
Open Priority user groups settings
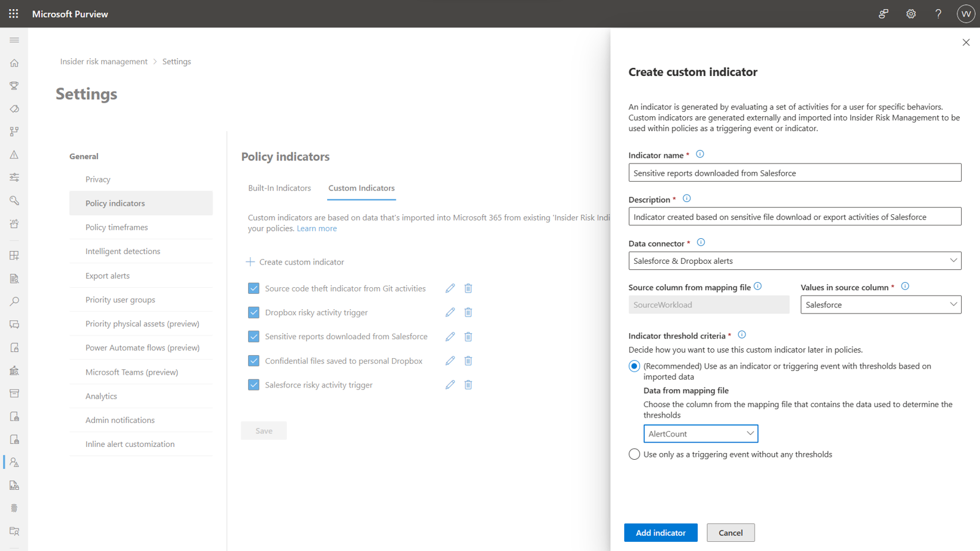(141, 299)
